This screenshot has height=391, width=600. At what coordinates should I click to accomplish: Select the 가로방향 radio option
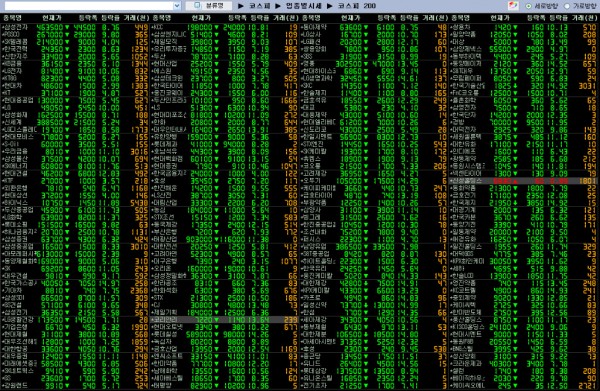coord(567,6)
